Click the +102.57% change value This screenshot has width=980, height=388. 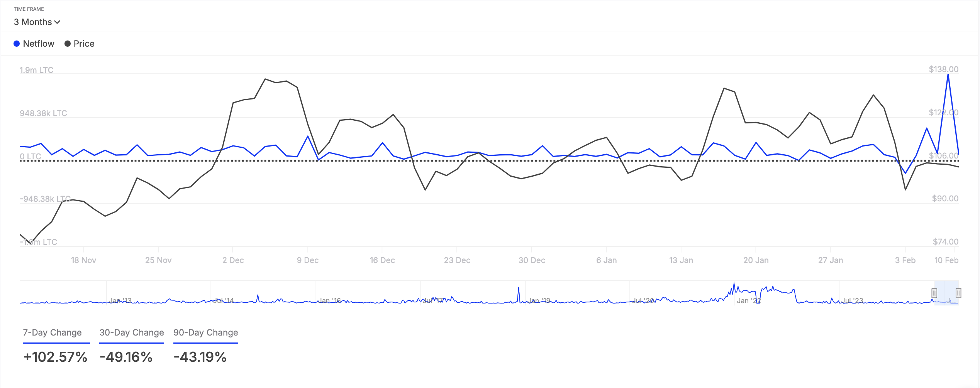pos(55,357)
